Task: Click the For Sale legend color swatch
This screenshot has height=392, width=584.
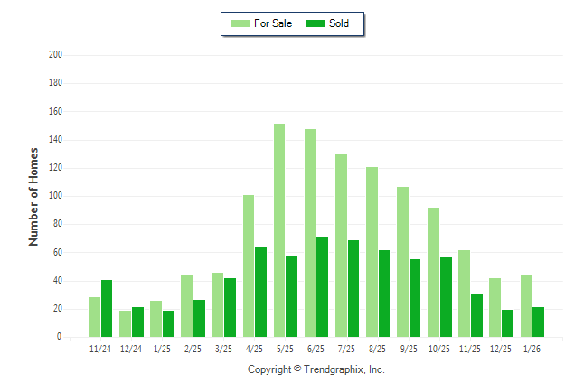Action: coord(240,23)
